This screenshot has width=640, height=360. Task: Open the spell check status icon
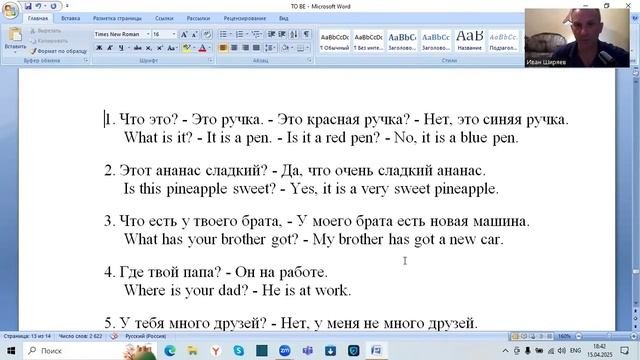[114, 336]
